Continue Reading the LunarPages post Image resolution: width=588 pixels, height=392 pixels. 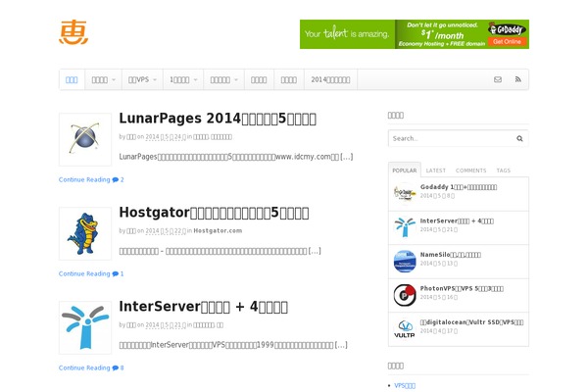tap(84, 179)
